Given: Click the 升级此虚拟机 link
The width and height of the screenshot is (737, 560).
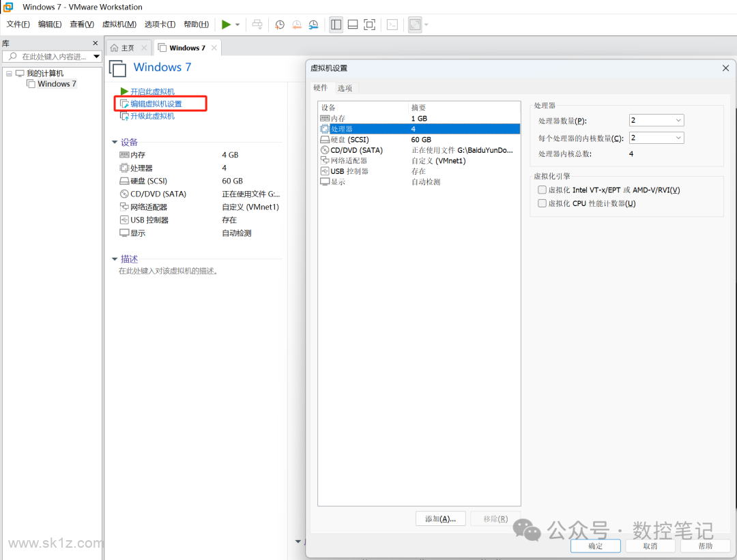Looking at the screenshot, I should point(152,116).
